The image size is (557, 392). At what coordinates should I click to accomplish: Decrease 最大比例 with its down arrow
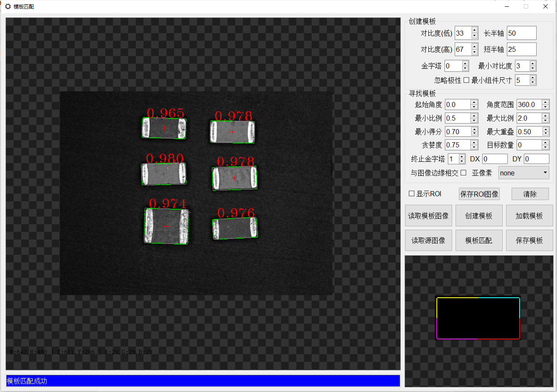click(546, 121)
